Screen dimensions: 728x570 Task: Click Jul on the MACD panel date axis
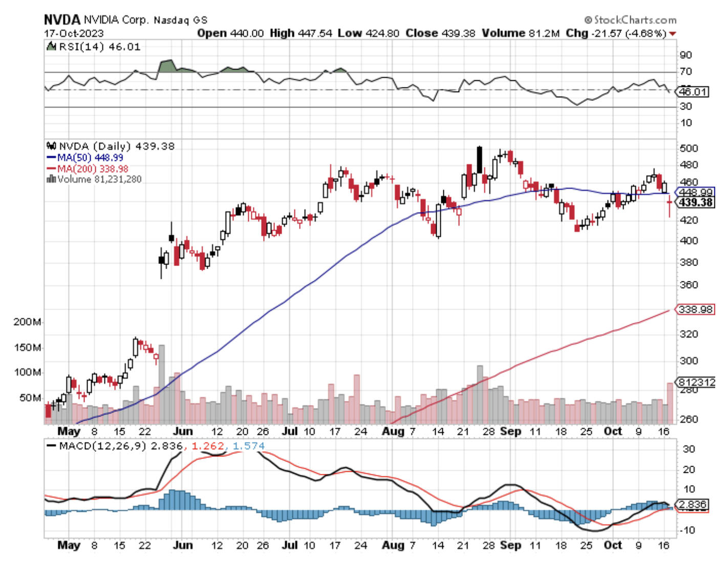(290, 545)
